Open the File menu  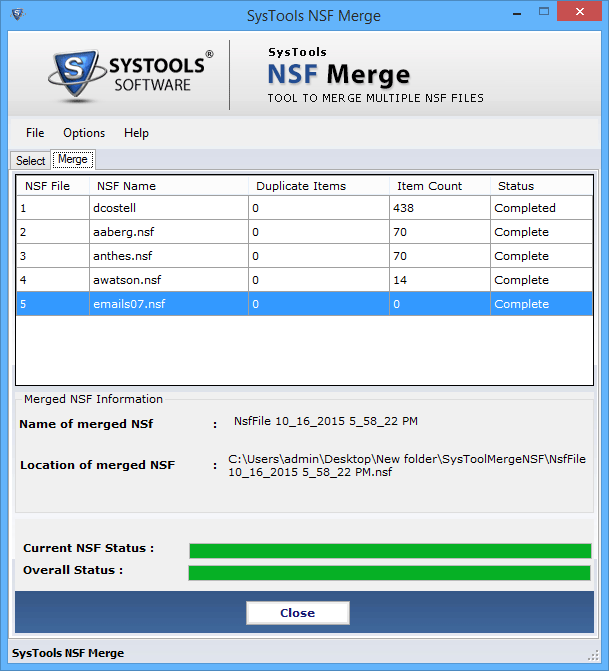(35, 133)
